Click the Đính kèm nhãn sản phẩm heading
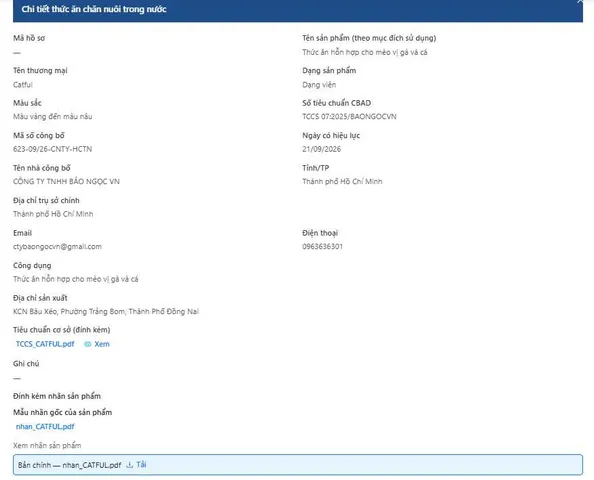594x480 pixels. tap(57, 396)
